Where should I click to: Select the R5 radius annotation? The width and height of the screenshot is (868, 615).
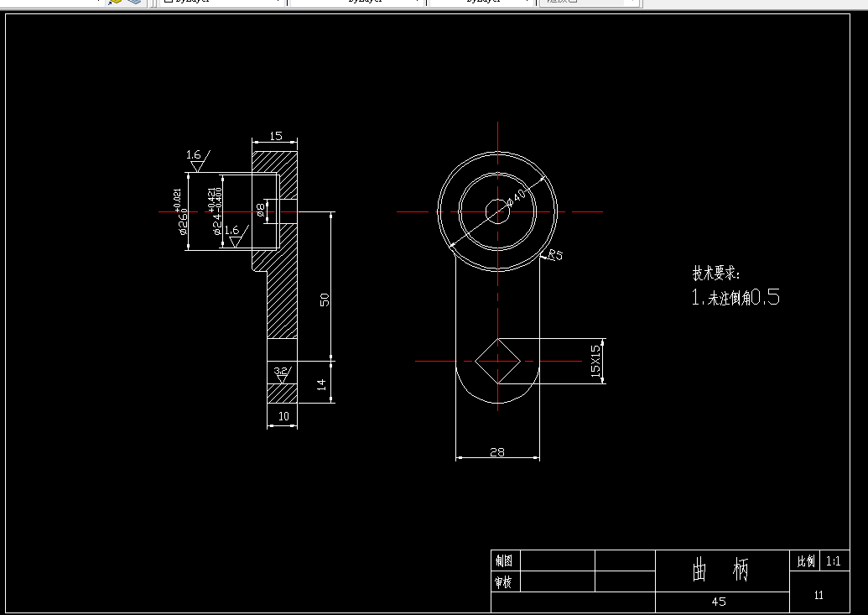click(x=554, y=255)
